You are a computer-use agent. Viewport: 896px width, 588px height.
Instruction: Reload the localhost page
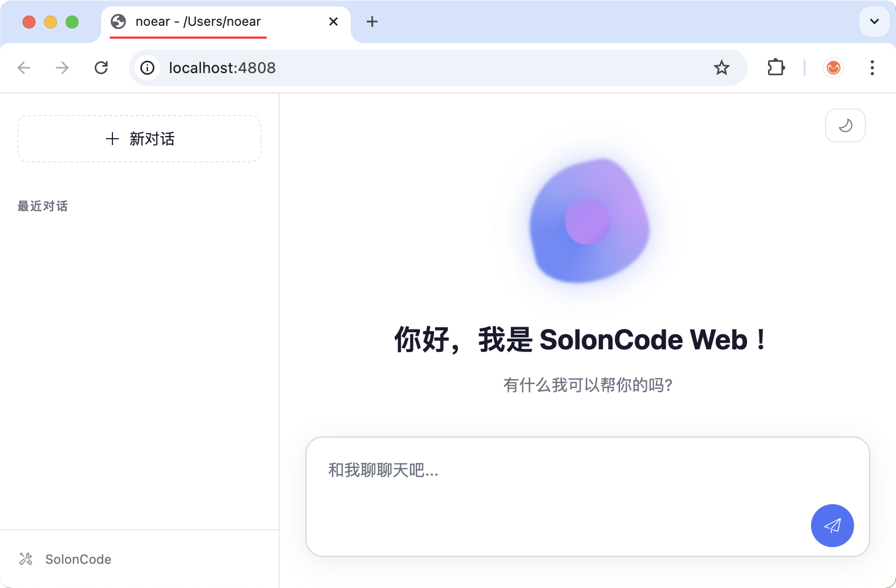[101, 68]
